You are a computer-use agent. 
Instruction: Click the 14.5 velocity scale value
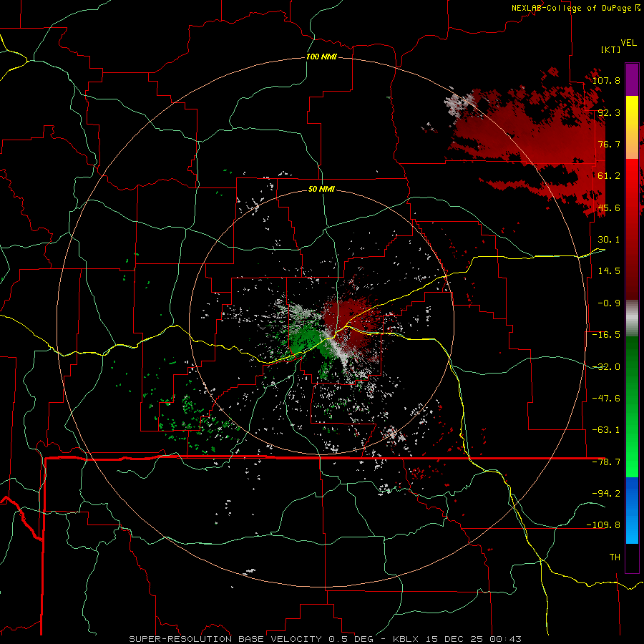coord(609,271)
